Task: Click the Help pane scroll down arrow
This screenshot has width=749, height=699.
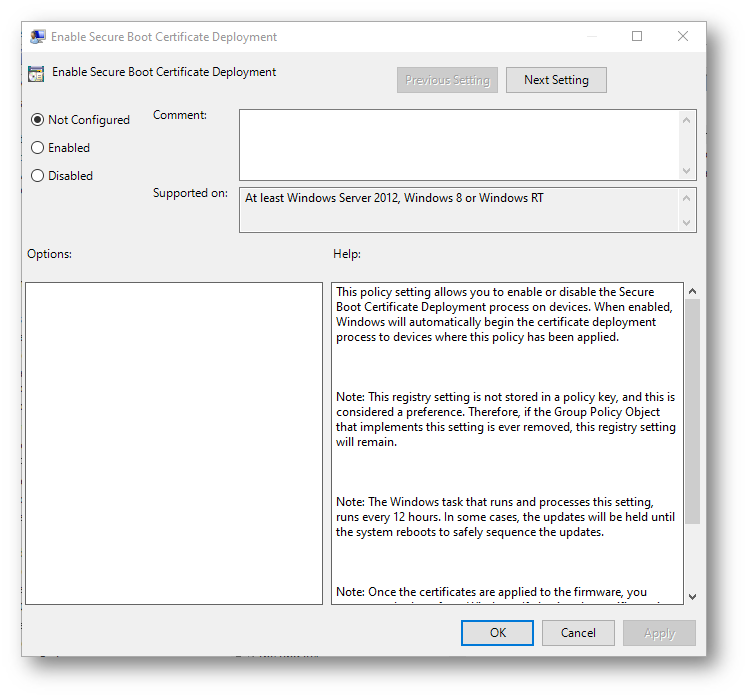Action: click(693, 596)
